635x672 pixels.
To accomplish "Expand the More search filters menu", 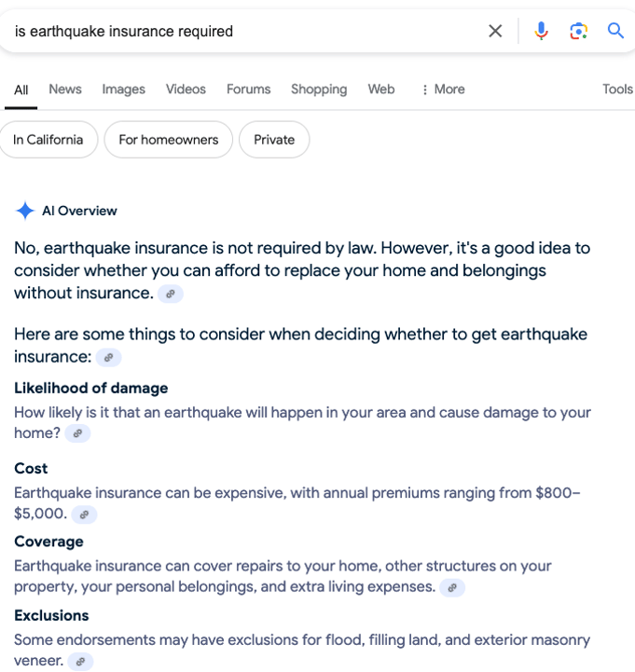I will (443, 89).
